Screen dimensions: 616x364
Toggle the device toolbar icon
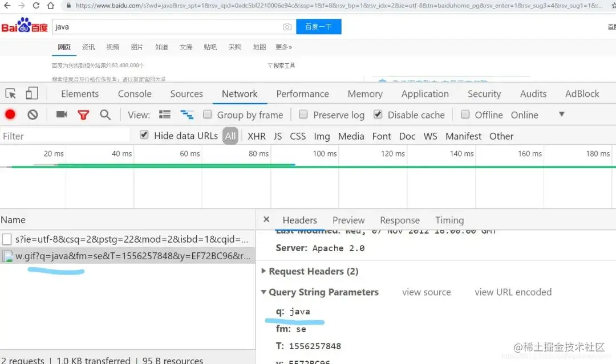[32, 93]
